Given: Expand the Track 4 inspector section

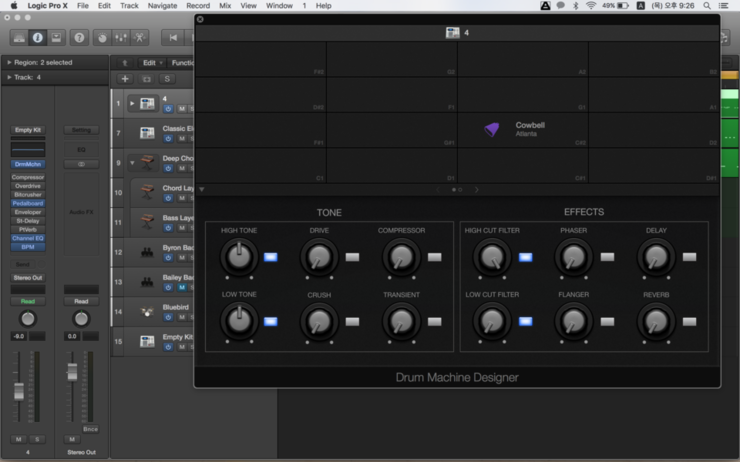Looking at the screenshot, I should click(9, 77).
